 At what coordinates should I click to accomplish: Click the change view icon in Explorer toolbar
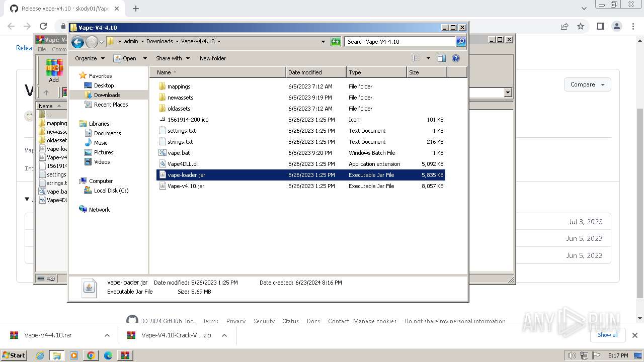(x=416, y=58)
